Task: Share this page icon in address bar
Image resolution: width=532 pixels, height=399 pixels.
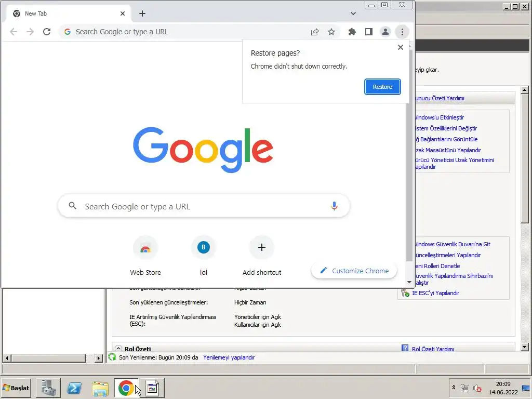Action: click(x=315, y=32)
